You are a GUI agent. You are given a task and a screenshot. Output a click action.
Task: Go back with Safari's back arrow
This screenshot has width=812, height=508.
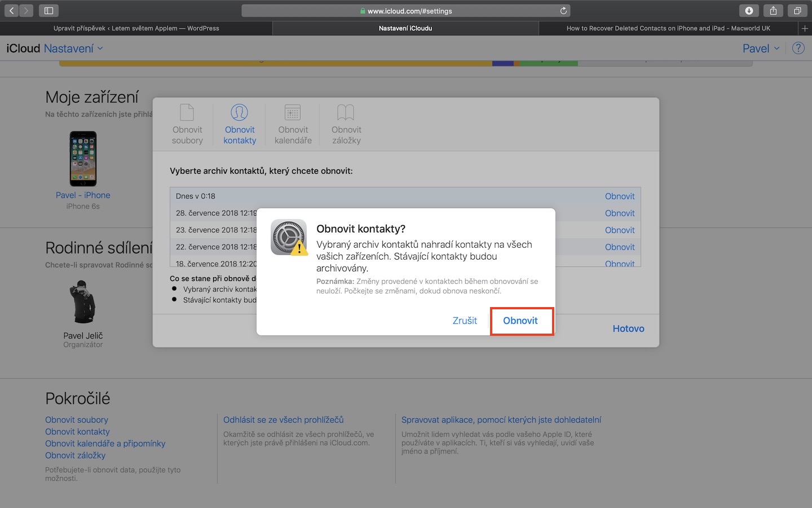[x=12, y=11]
